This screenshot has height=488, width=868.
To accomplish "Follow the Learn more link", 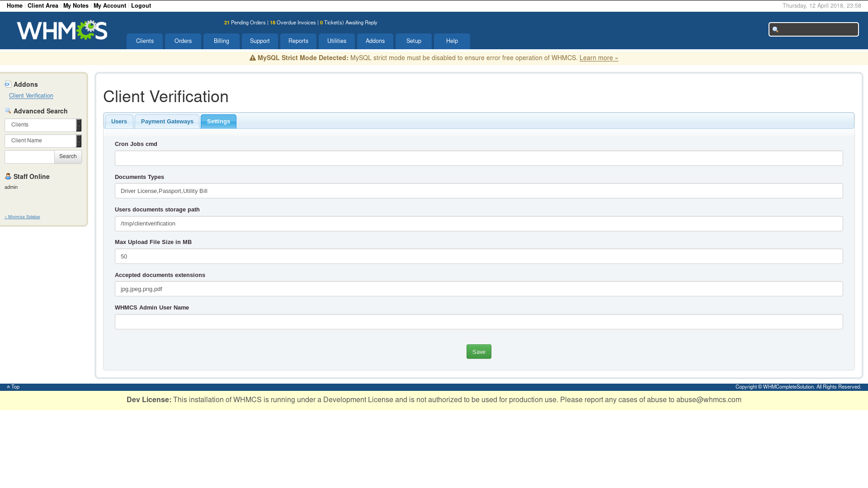I will click(599, 58).
